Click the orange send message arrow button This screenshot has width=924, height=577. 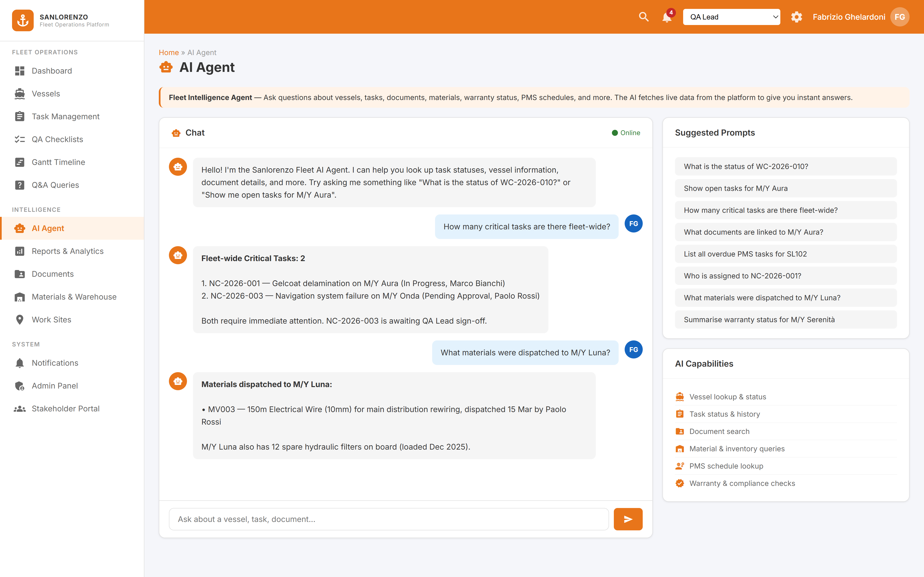click(628, 519)
